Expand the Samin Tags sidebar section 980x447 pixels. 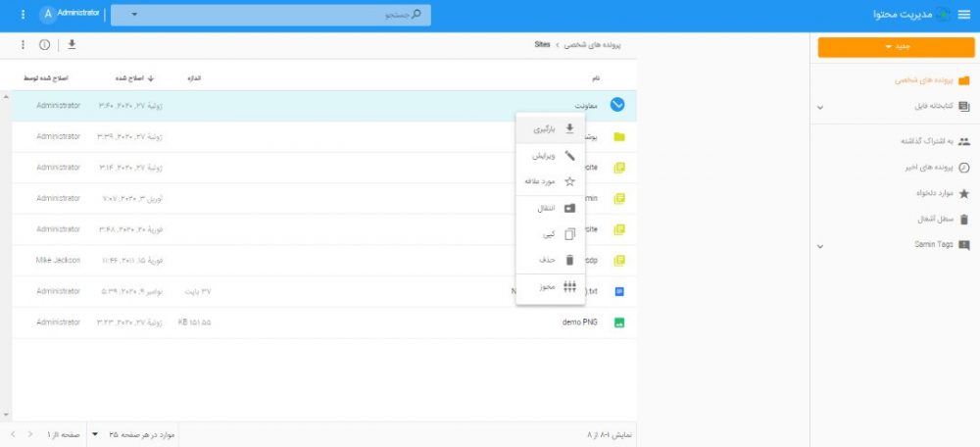click(820, 245)
